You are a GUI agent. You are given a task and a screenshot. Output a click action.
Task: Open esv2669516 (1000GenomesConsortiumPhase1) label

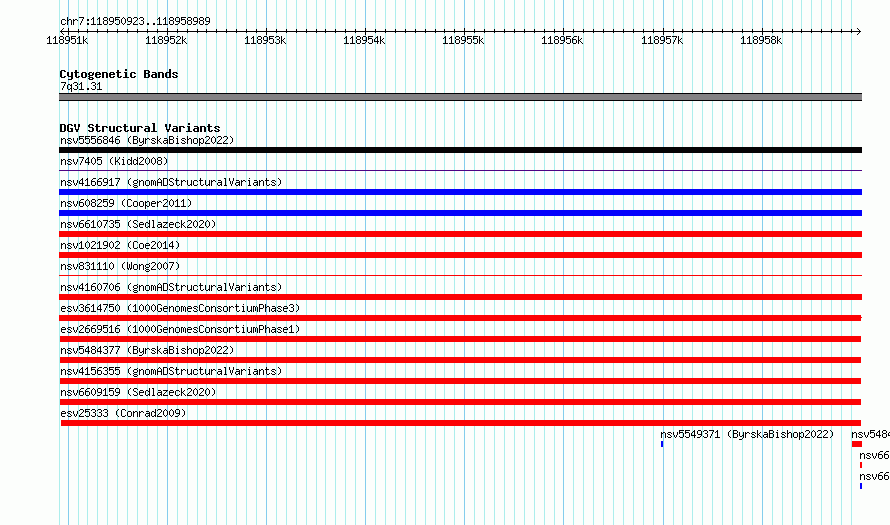[x=180, y=329]
